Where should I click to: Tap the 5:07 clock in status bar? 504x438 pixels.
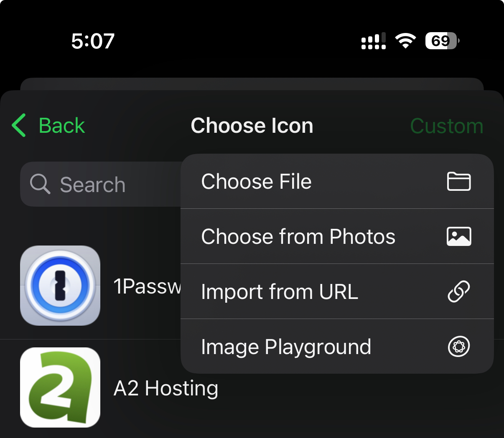click(93, 41)
